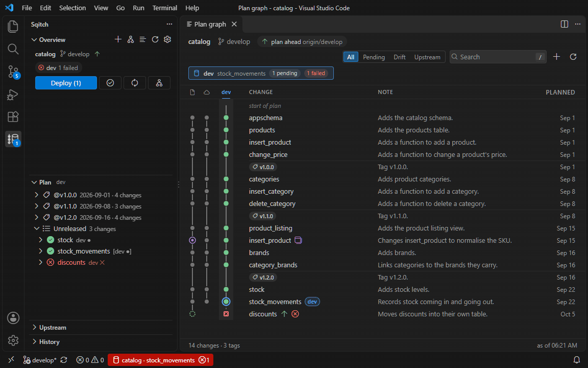Close the Plan graph tab

(234, 24)
